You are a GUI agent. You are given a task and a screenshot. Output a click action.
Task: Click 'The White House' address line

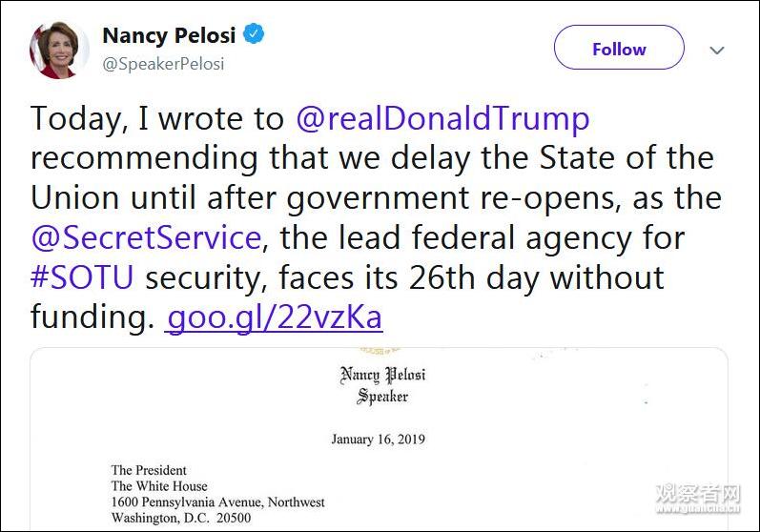tap(158, 486)
